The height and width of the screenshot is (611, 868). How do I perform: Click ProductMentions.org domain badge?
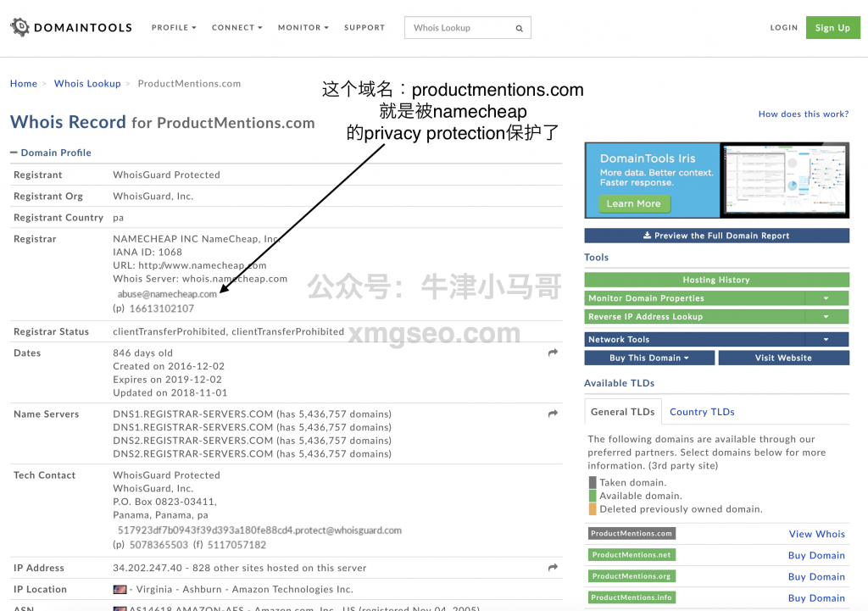(x=632, y=576)
